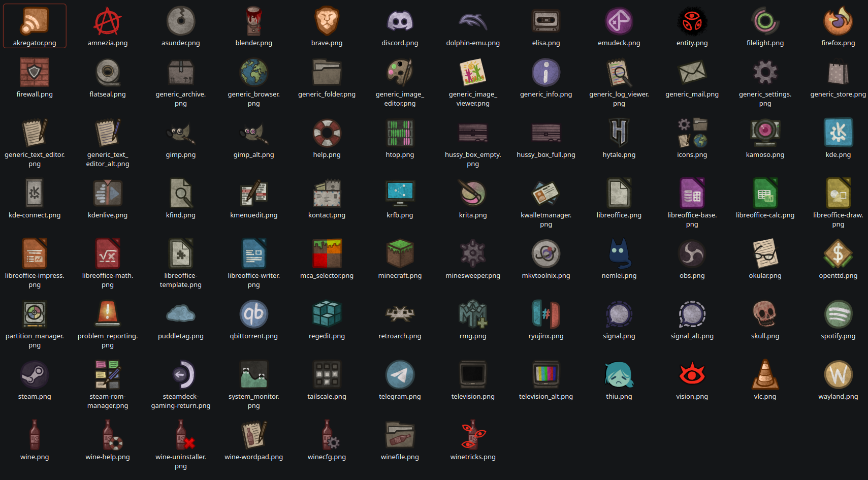This screenshot has height=480, width=868.
Task: Select the "flatseal.png" label
Action: click(108, 94)
